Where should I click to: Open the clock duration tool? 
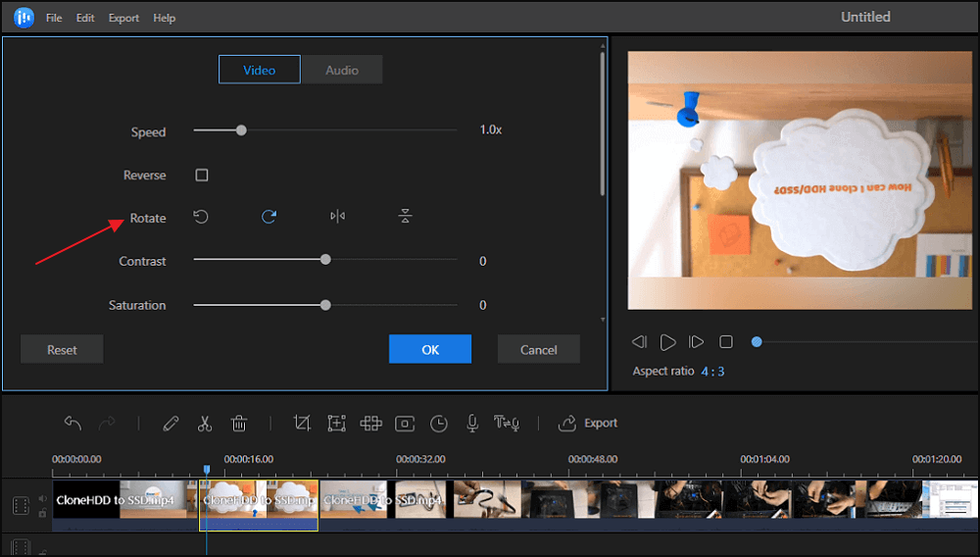click(x=439, y=424)
